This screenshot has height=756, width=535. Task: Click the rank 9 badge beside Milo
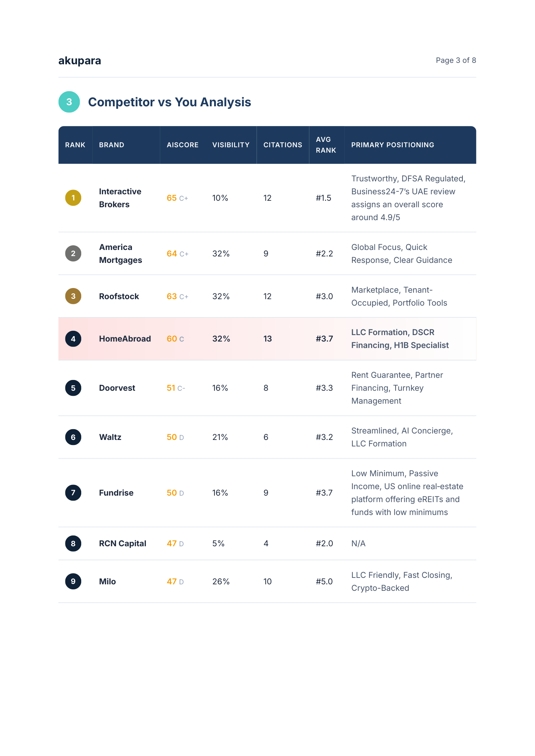73,581
